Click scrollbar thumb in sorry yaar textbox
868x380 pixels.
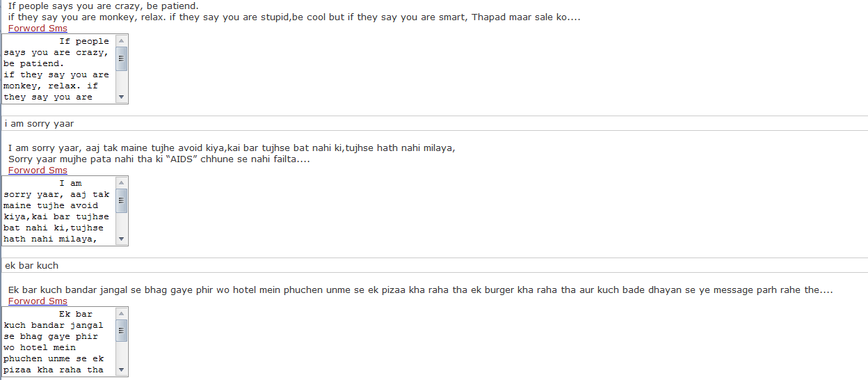(x=122, y=200)
